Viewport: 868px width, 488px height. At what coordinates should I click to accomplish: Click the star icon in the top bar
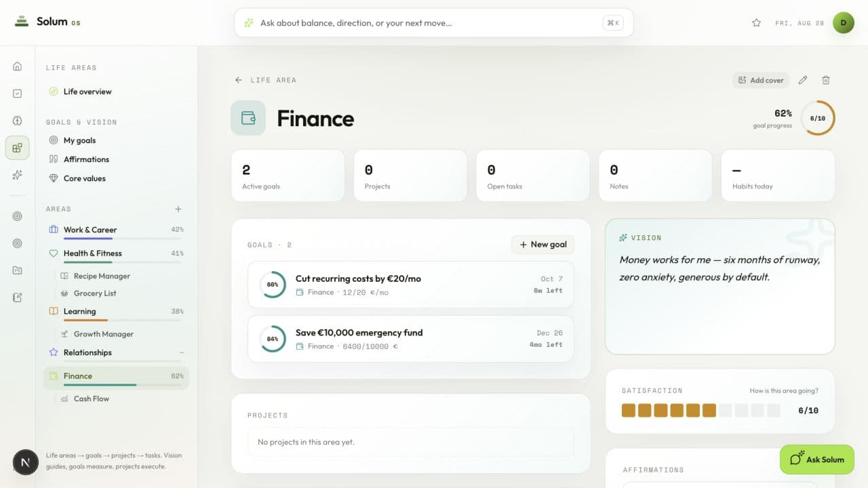tap(756, 23)
